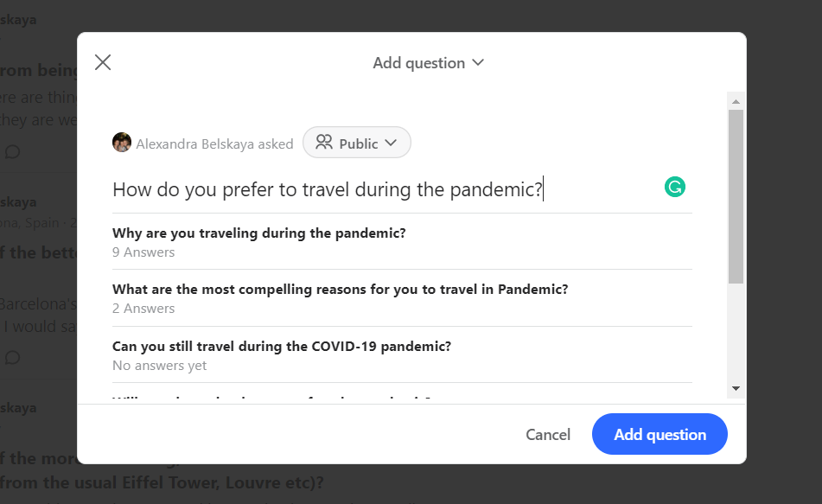822x504 pixels.
Task: Click the '2 Answers' text
Action: click(143, 309)
